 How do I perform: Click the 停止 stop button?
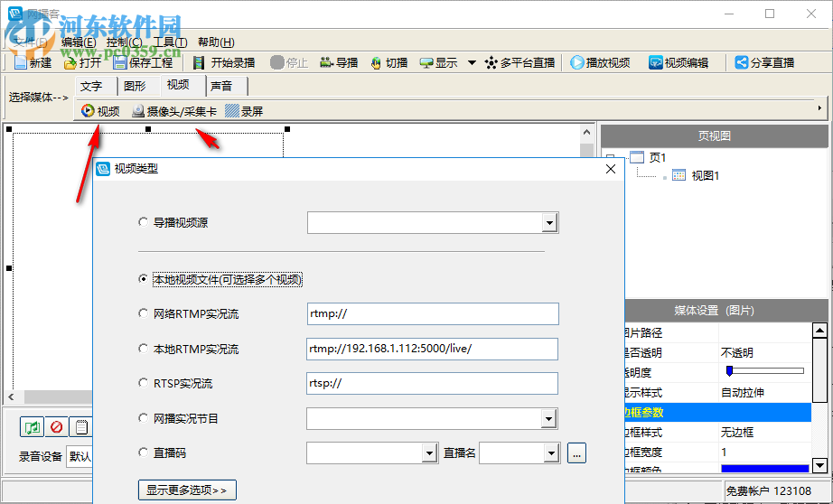point(289,62)
